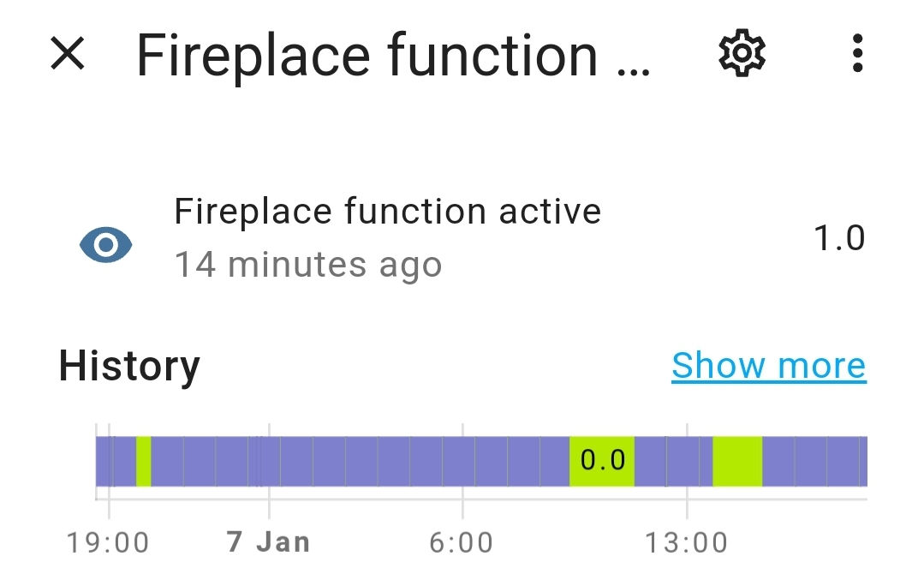The width and height of the screenshot is (924, 580).
Task: Click the 7 Jan date label
Action: point(268,542)
